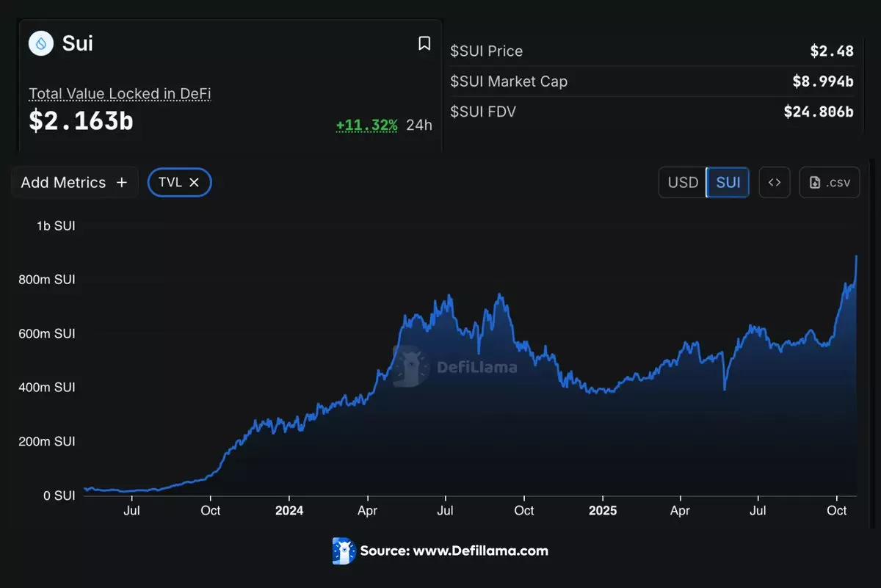Open the Add Metrics dropdown
Viewport: 881px width, 588px height.
click(74, 183)
